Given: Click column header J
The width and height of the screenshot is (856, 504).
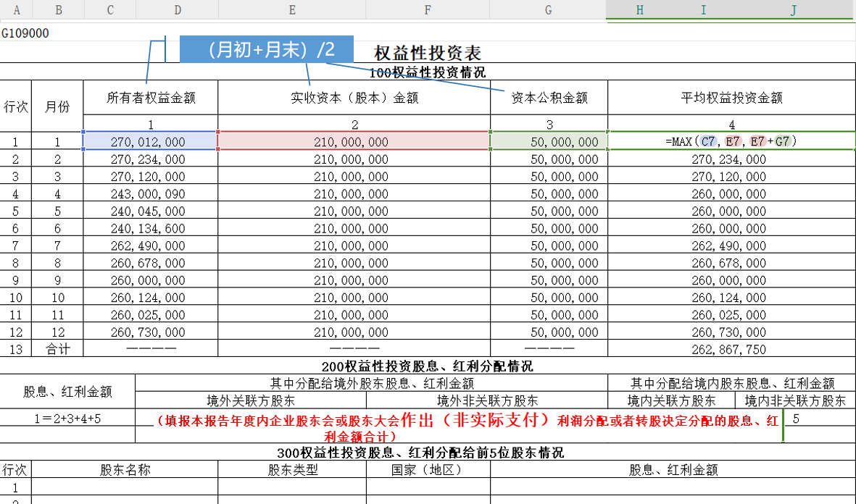Looking at the screenshot, I should coord(794,9).
